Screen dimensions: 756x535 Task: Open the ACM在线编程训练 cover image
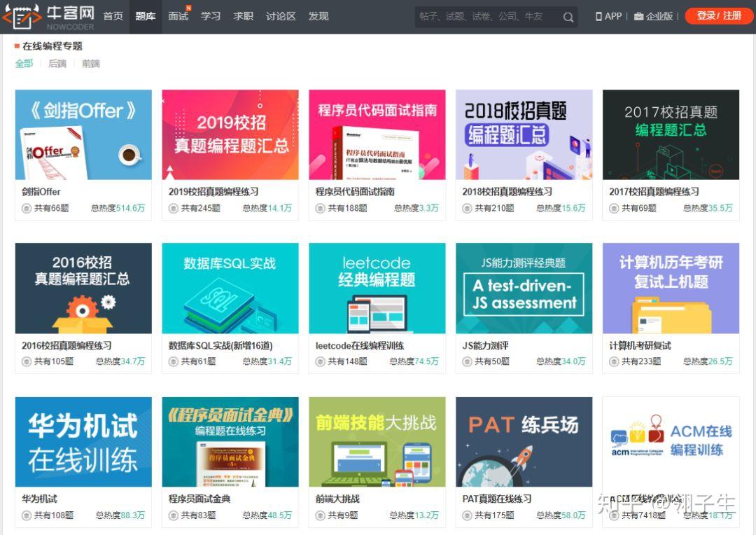click(x=671, y=442)
